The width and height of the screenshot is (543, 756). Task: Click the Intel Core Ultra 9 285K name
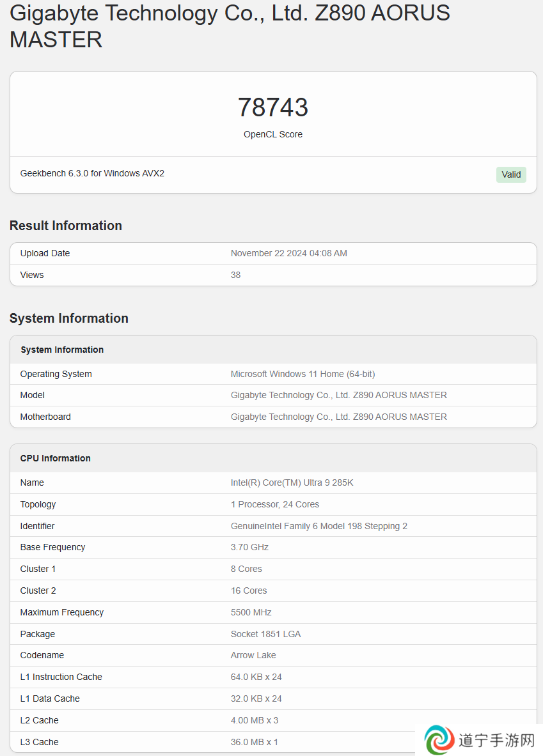(292, 482)
